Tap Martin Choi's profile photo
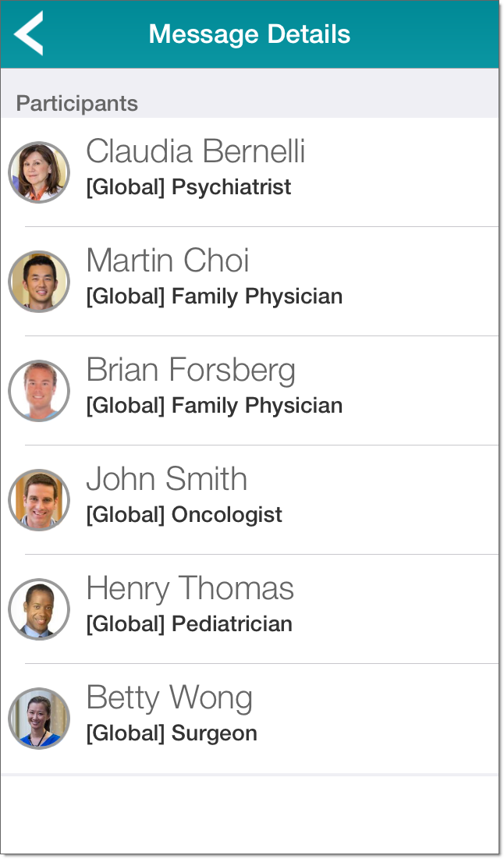This screenshot has height=859, width=504. tap(39, 282)
